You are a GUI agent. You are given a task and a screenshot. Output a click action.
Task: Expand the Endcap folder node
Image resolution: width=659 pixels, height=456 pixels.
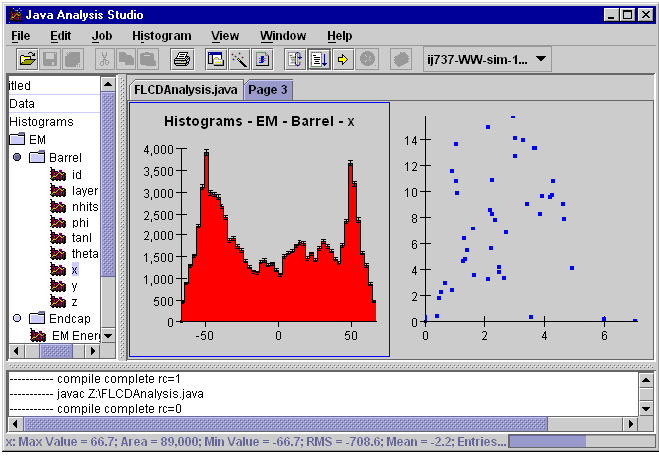point(17,318)
